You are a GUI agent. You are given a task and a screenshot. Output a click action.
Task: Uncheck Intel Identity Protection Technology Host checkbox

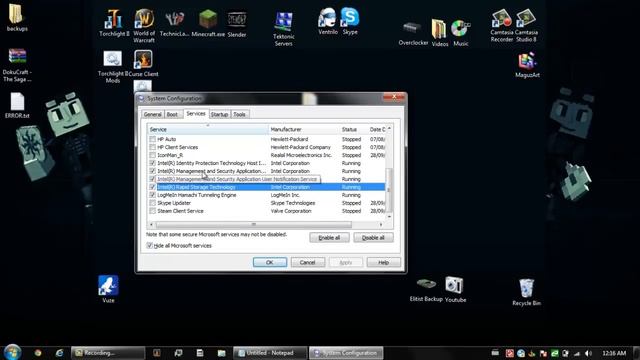point(152,163)
